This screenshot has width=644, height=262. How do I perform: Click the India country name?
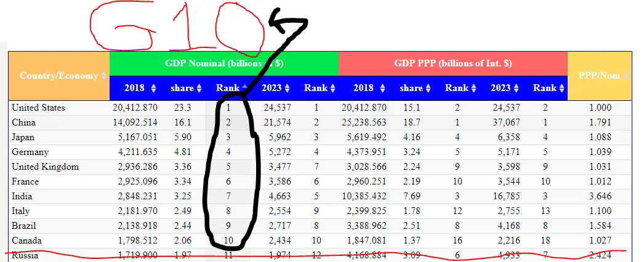coord(23,196)
